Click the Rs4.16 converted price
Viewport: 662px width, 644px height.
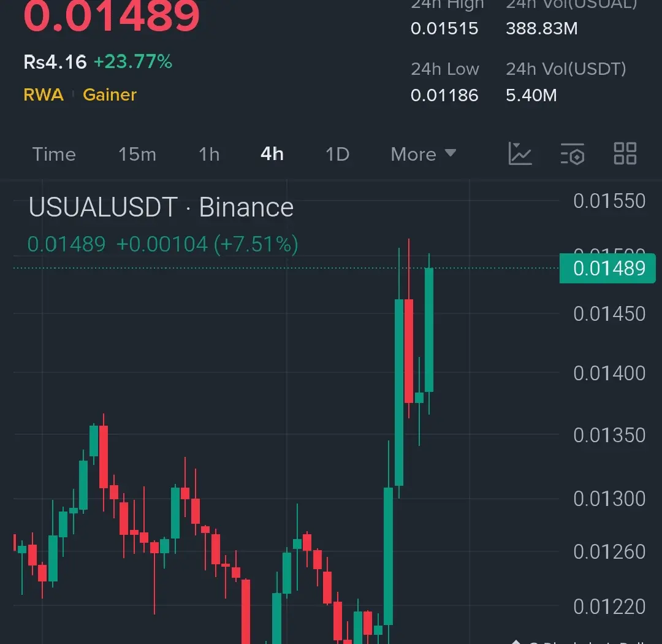[55, 62]
